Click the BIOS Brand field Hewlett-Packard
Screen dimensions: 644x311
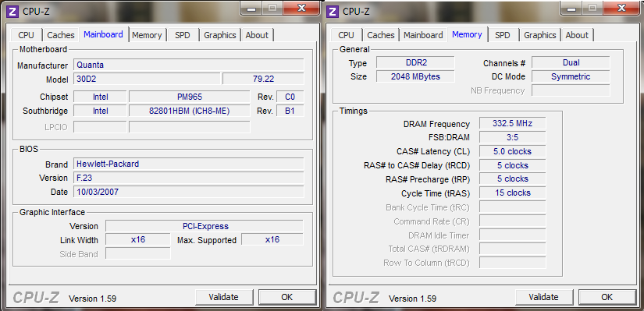189,164
